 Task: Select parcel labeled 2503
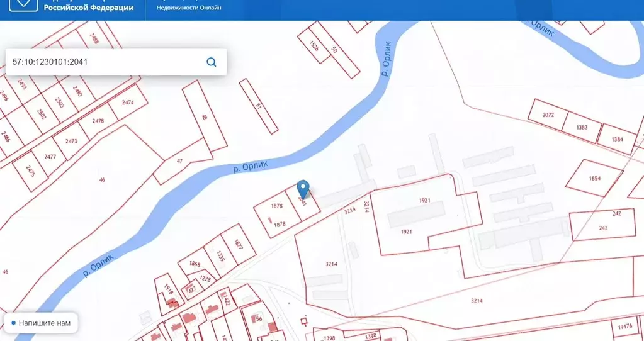pos(59,103)
